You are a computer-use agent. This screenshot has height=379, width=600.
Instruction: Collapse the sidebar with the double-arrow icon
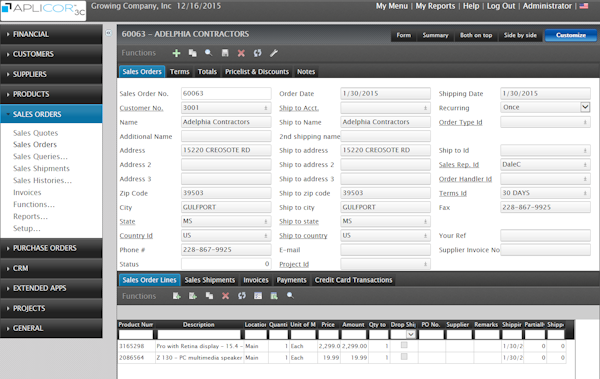click(109, 33)
